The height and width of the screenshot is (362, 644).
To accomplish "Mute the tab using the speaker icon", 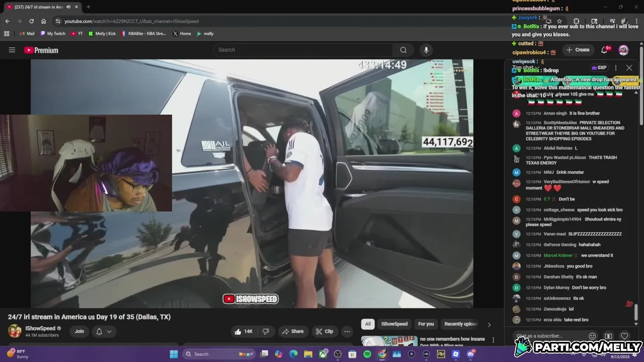I will tap(68, 7).
